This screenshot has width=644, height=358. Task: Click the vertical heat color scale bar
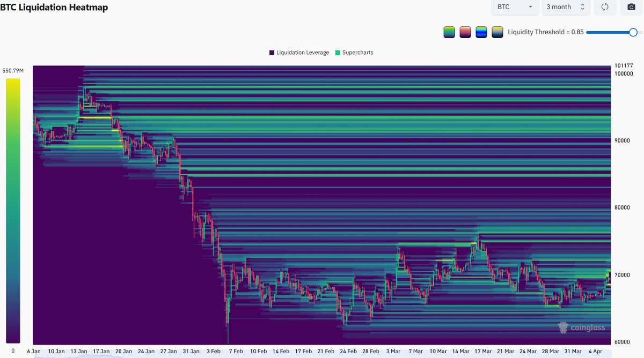click(x=13, y=211)
